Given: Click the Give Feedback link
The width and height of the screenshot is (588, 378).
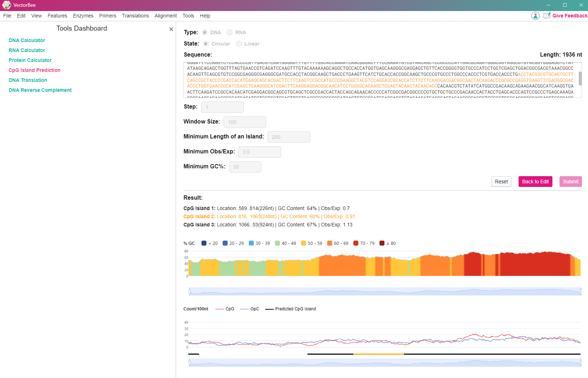Looking at the screenshot, I should click(x=570, y=16).
